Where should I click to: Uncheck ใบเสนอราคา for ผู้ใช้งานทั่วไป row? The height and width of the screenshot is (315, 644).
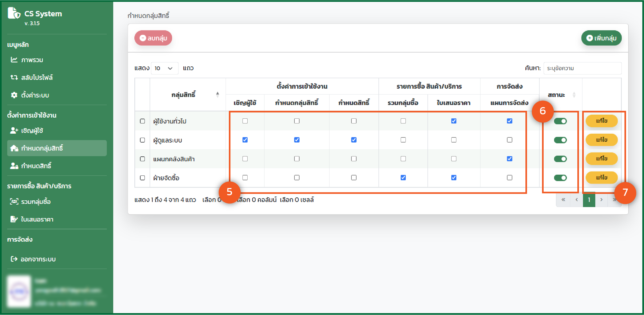click(454, 121)
